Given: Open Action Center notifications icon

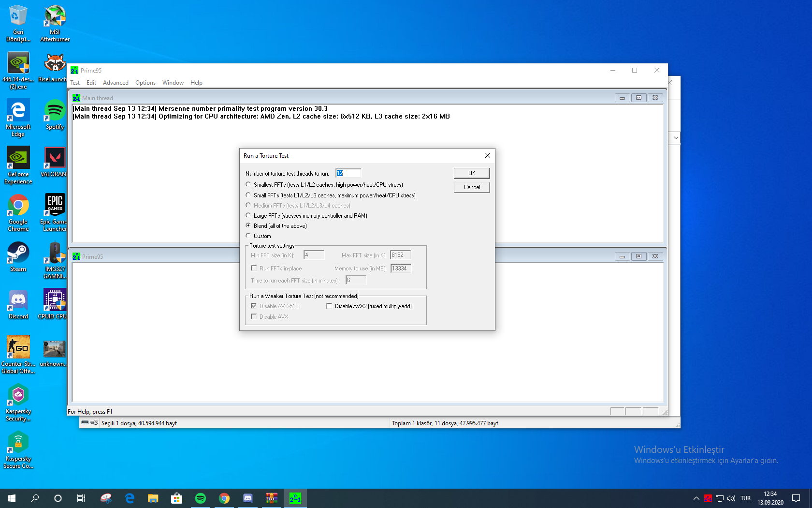Looking at the screenshot, I should pos(796,498).
